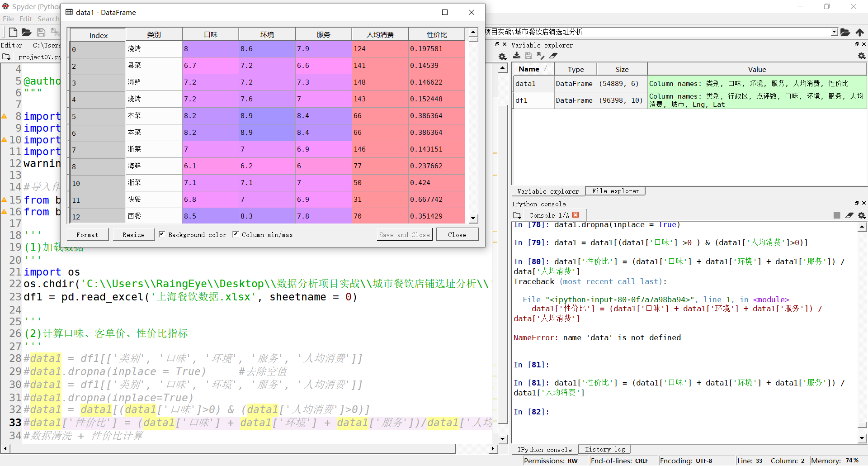Click the New file icon in toolbar
The image size is (868, 466).
pos(13,32)
